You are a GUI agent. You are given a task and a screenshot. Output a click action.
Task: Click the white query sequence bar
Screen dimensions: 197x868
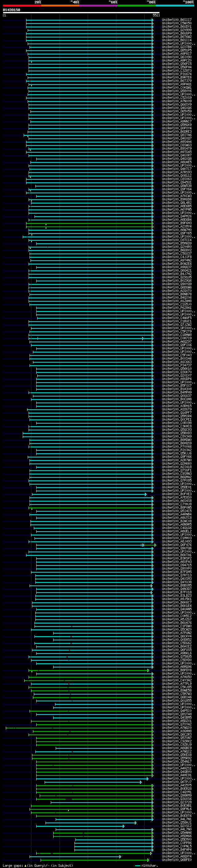81,12
